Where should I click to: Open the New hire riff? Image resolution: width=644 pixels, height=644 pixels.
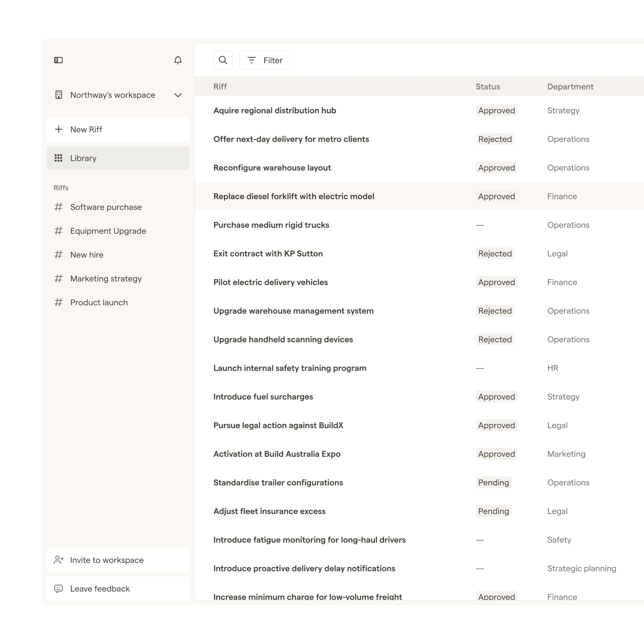[87, 255]
